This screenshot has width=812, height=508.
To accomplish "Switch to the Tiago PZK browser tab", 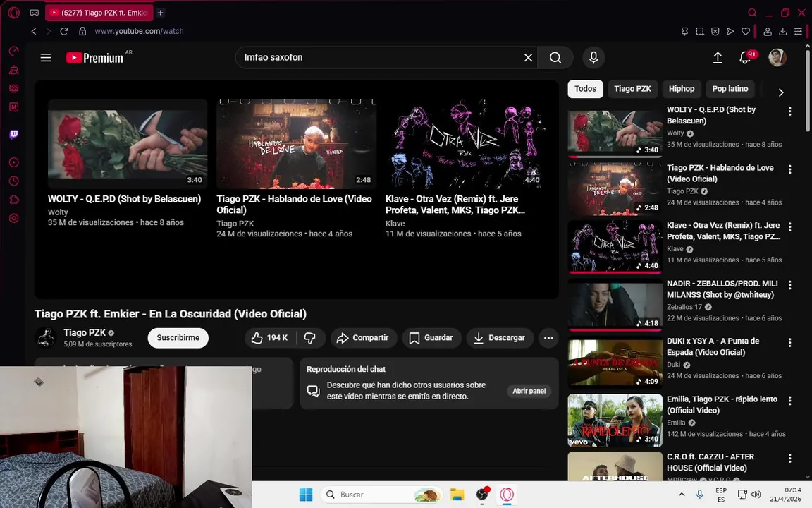I will (99, 13).
